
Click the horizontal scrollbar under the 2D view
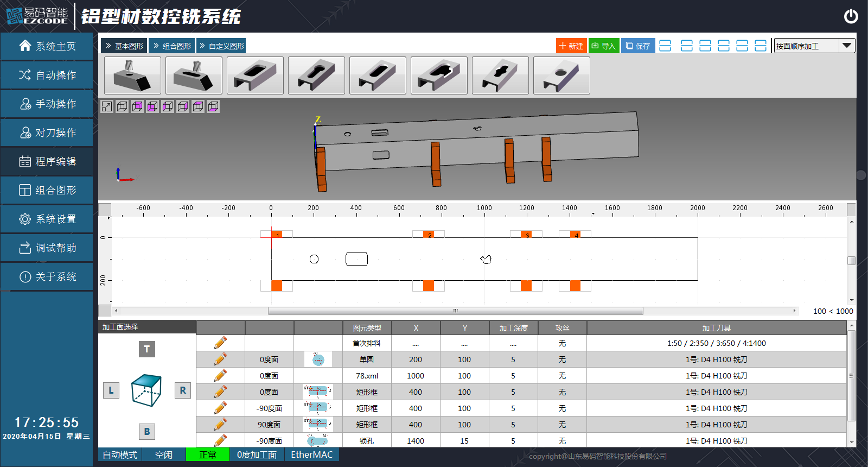pos(455,311)
